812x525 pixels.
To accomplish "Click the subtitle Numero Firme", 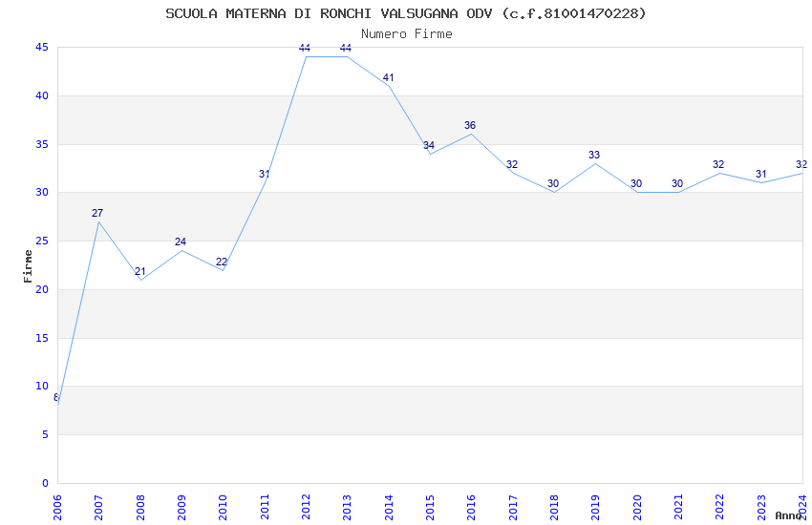I will click(x=407, y=33).
